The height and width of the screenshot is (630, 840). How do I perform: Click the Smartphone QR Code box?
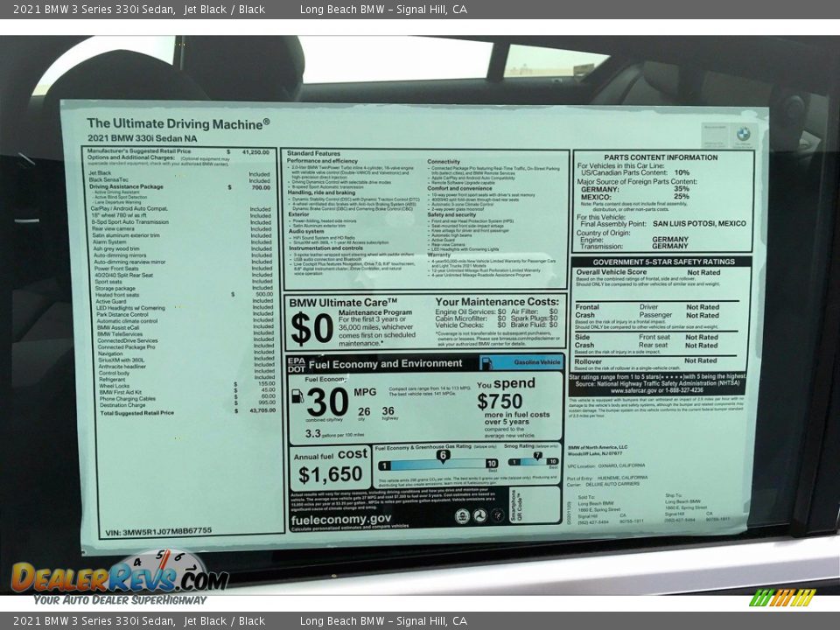[534, 505]
